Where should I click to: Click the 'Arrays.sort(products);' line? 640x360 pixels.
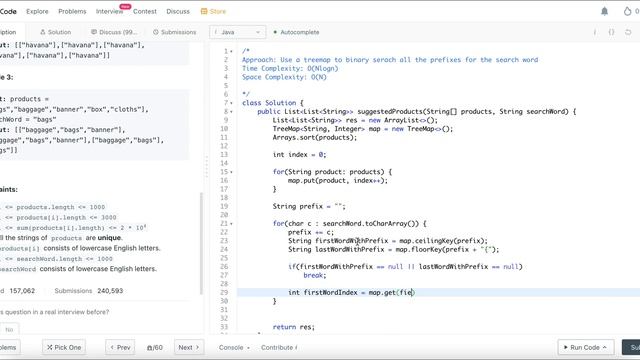(x=315, y=138)
